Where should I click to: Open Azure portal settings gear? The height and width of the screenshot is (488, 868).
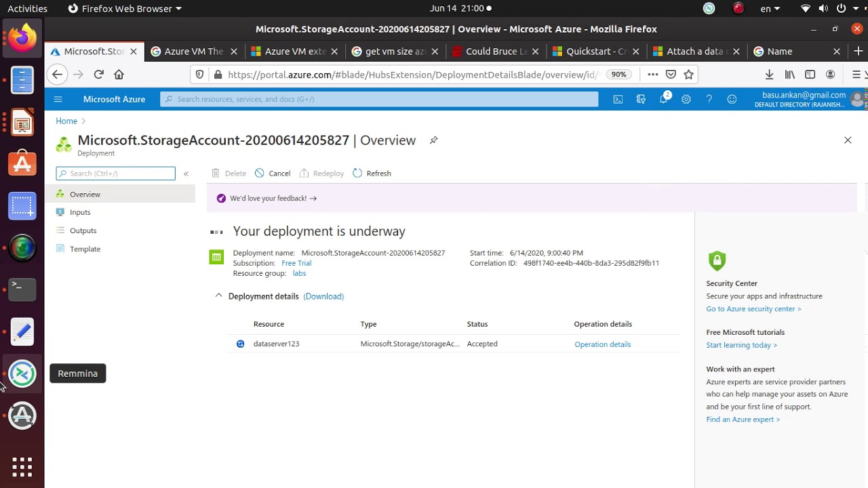[686, 99]
